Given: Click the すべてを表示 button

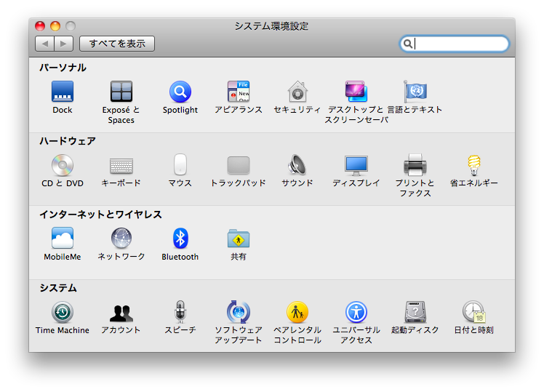Looking at the screenshot, I should click(x=117, y=44).
